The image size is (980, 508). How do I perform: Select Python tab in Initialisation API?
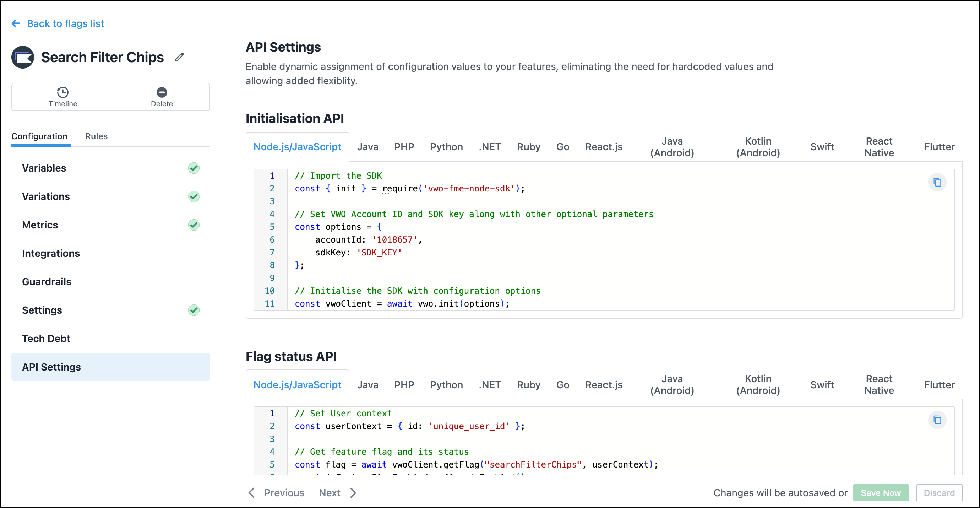(446, 147)
